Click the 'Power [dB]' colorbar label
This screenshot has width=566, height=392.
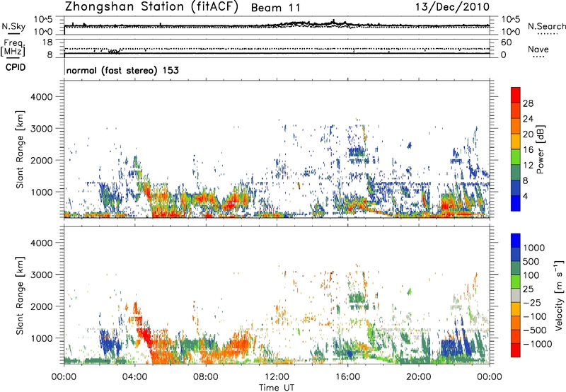pos(541,149)
